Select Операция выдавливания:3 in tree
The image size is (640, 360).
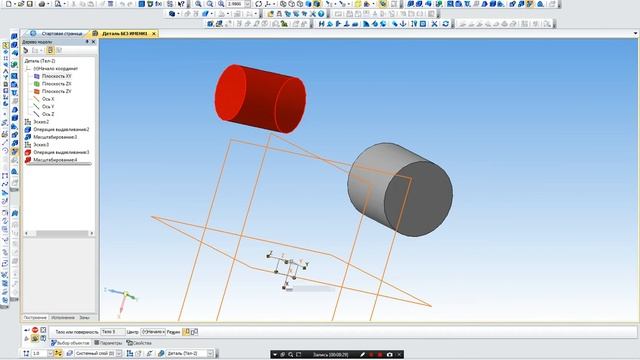(61, 152)
